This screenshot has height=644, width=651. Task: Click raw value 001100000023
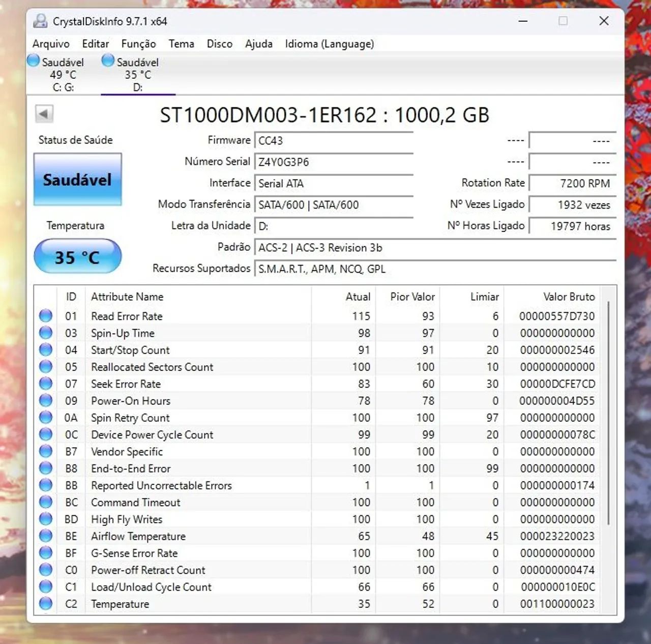point(557,603)
